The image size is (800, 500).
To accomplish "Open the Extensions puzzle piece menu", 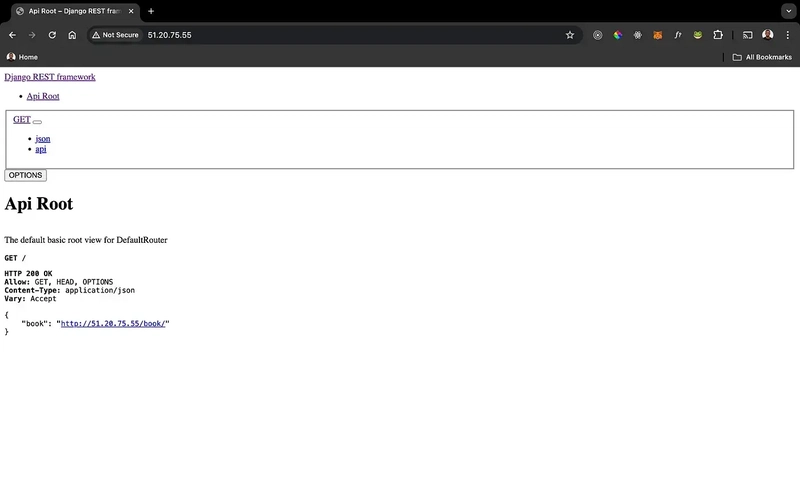I will pos(718,35).
